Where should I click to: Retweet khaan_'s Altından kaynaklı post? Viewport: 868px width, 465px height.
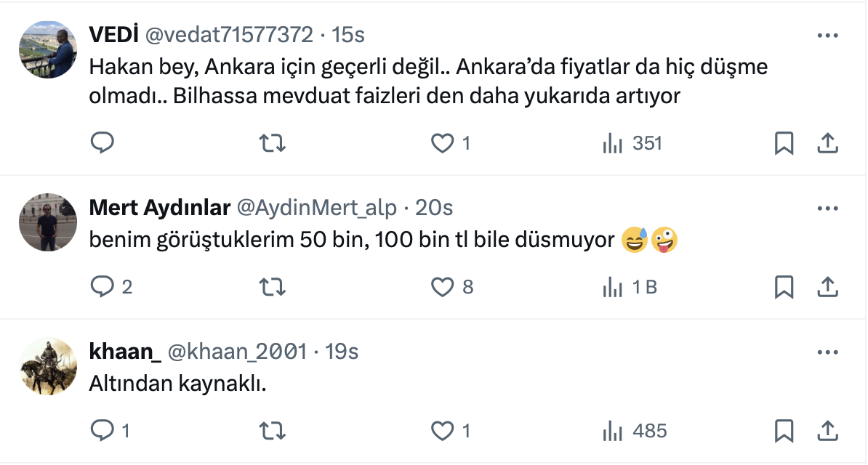(x=273, y=431)
